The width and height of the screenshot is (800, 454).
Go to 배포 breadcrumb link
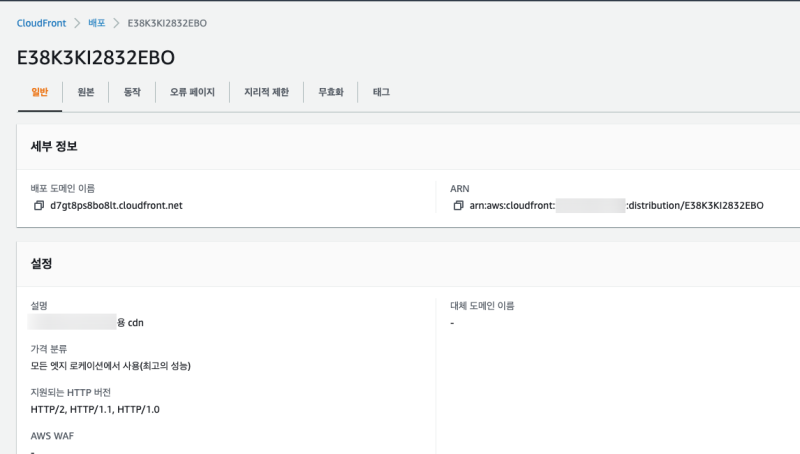point(96,23)
